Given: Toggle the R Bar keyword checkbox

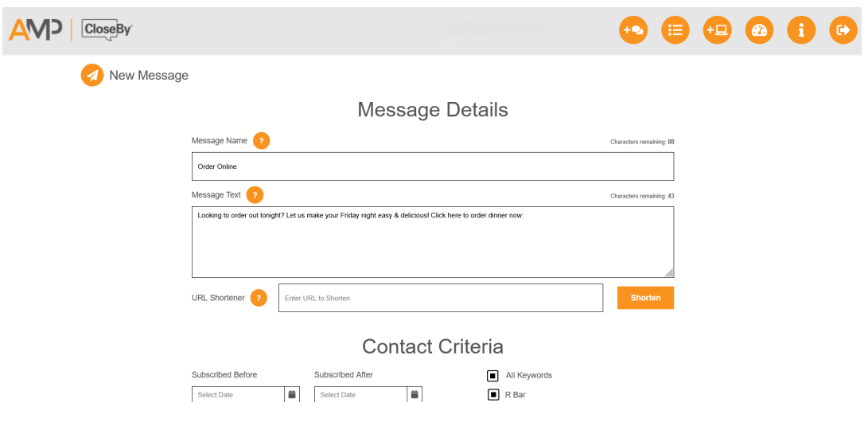Looking at the screenshot, I should tap(492, 394).
